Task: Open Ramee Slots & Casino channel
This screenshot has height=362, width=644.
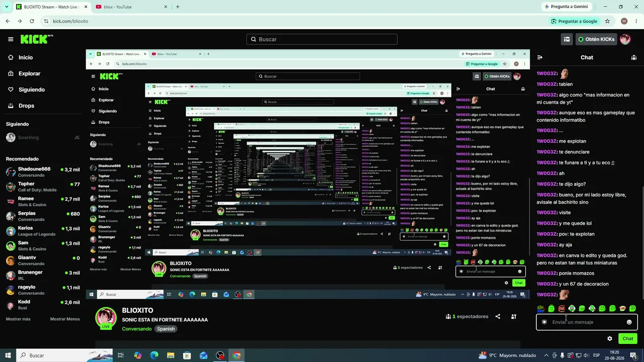Action: click(43, 202)
